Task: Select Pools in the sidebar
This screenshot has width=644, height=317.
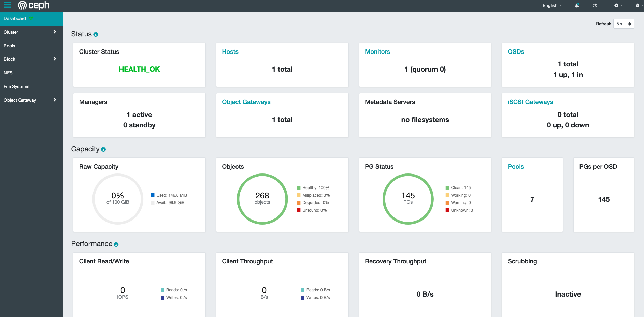Action: [10, 46]
